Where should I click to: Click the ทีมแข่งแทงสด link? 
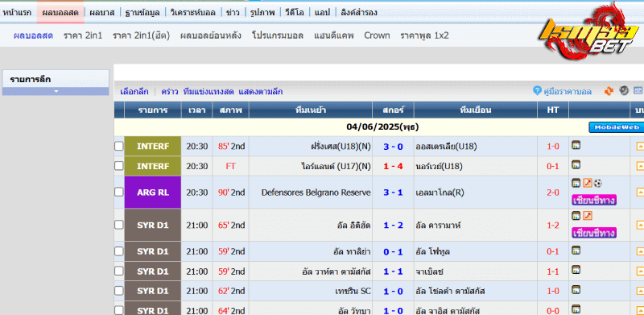point(208,92)
